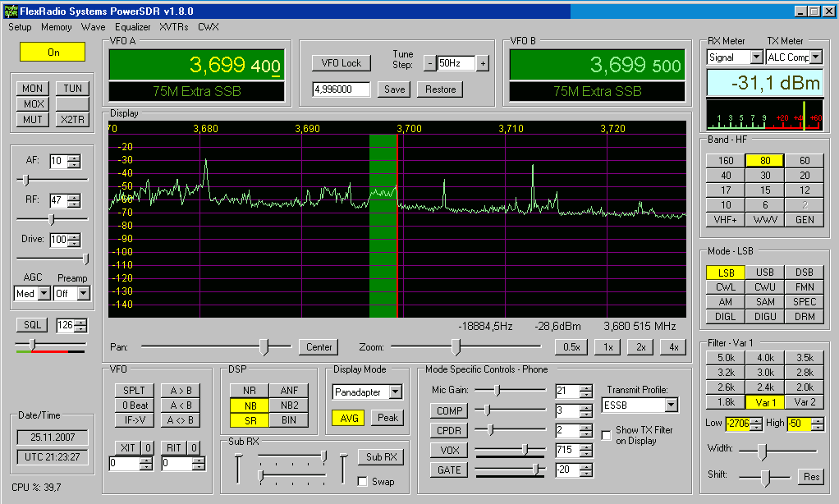
Task: Expand the Display Mode Panadapter dropdown
Action: point(396,392)
